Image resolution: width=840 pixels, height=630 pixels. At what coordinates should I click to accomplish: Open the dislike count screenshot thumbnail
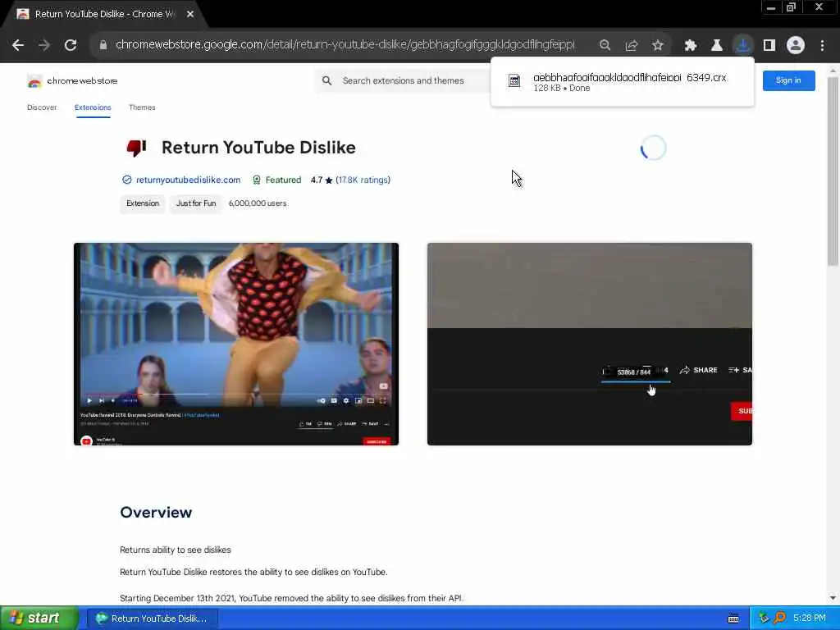[589, 344]
